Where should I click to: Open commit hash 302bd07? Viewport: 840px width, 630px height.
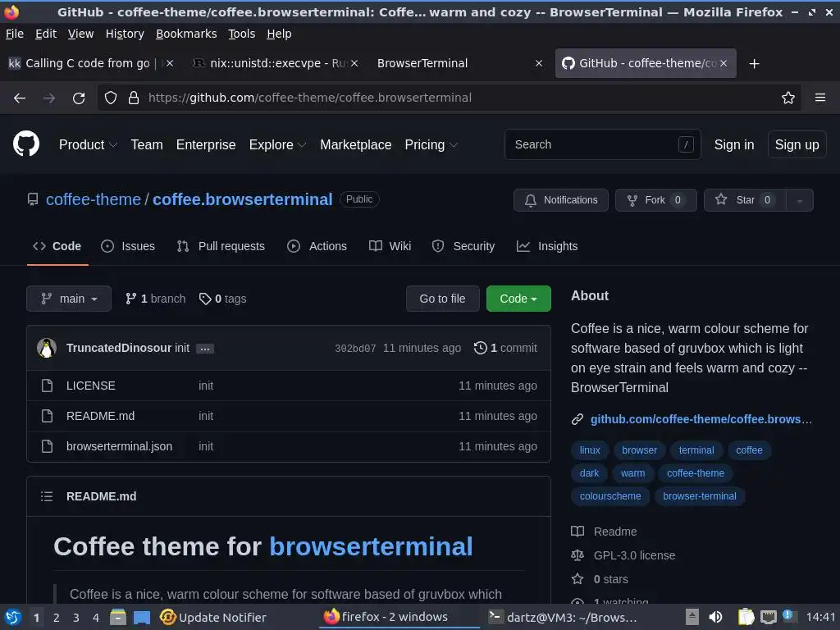(x=355, y=349)
